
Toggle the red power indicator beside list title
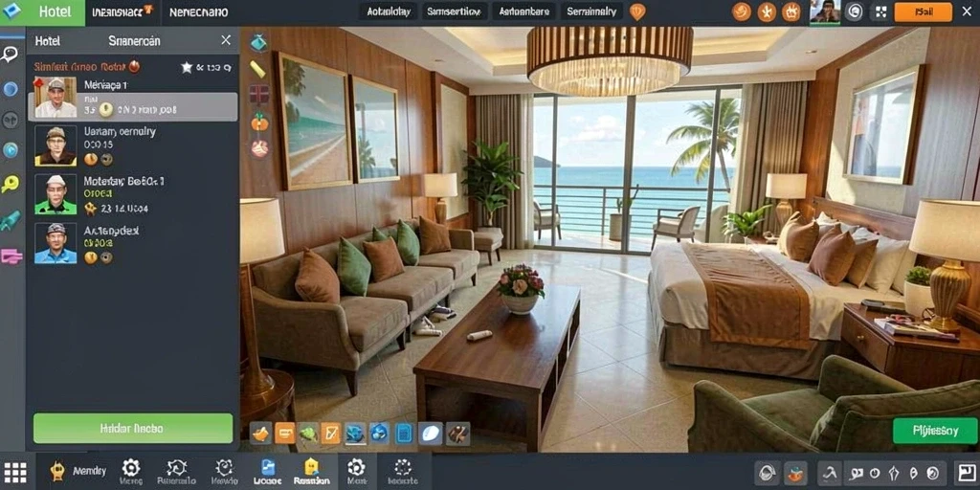point(134,66)
